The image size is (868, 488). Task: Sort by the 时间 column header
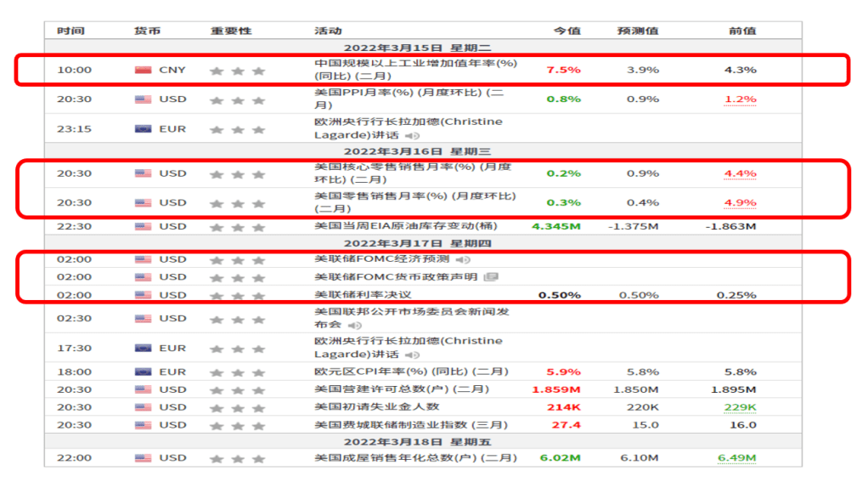[x=70, y=31]
